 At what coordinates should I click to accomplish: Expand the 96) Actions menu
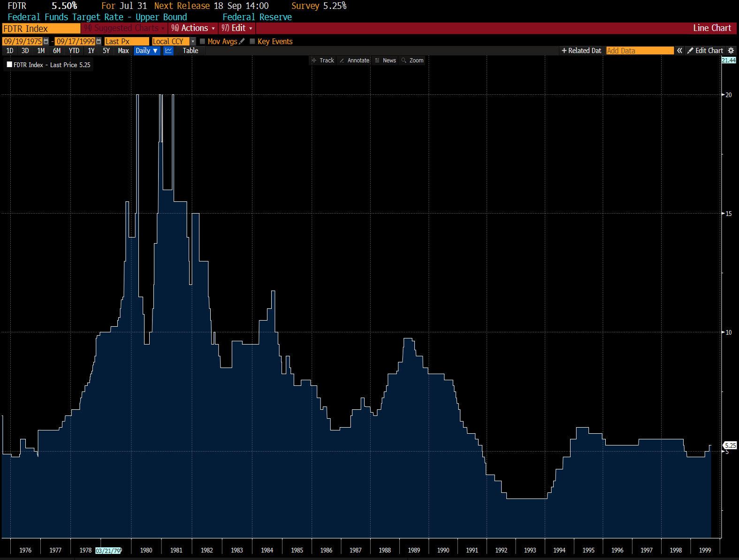click(x=193, y=28)
